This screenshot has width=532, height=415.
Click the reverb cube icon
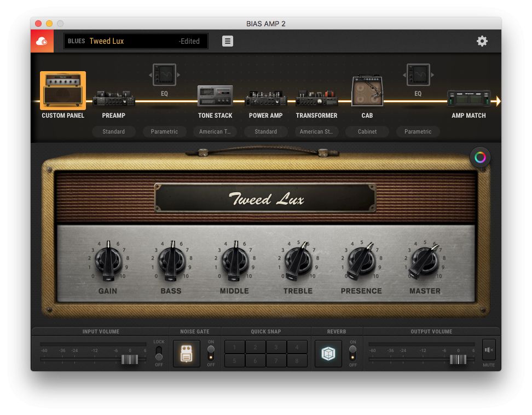coord(328,354)
